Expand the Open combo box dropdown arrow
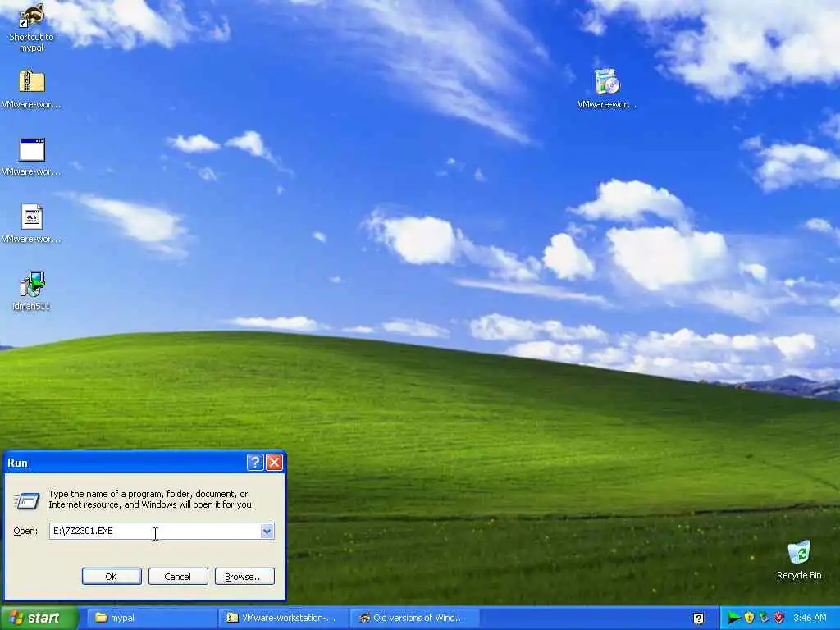The image size is (840, 630). [x=267, y=531]
